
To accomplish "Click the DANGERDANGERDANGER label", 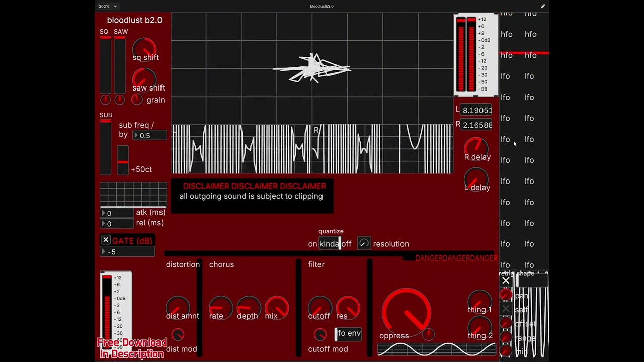I will pyautogui.click(x=456, y=258).
